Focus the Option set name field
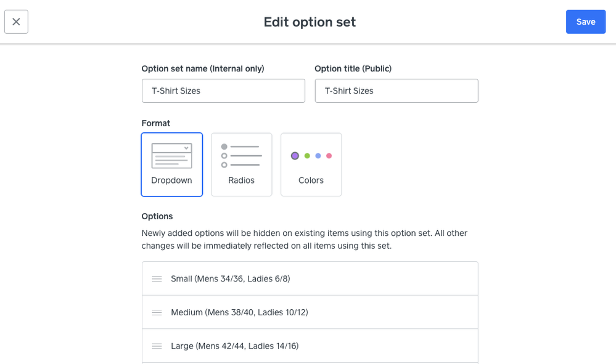Viewport: 616px width, 364px height. pos(223,91)
